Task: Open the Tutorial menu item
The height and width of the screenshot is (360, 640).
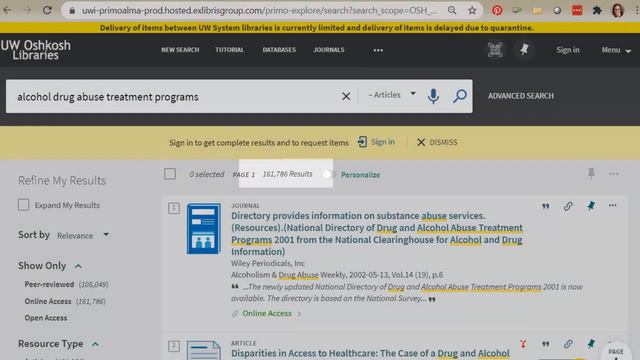Action: 229,50
